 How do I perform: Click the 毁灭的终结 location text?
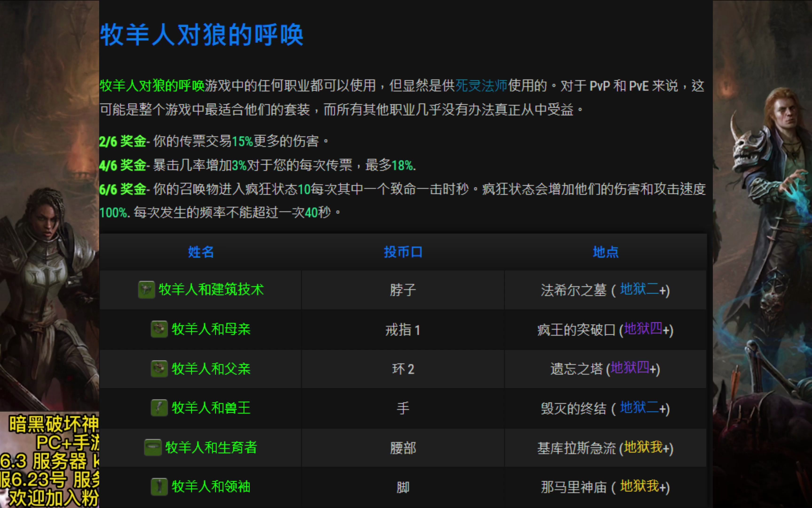[574, 409]
